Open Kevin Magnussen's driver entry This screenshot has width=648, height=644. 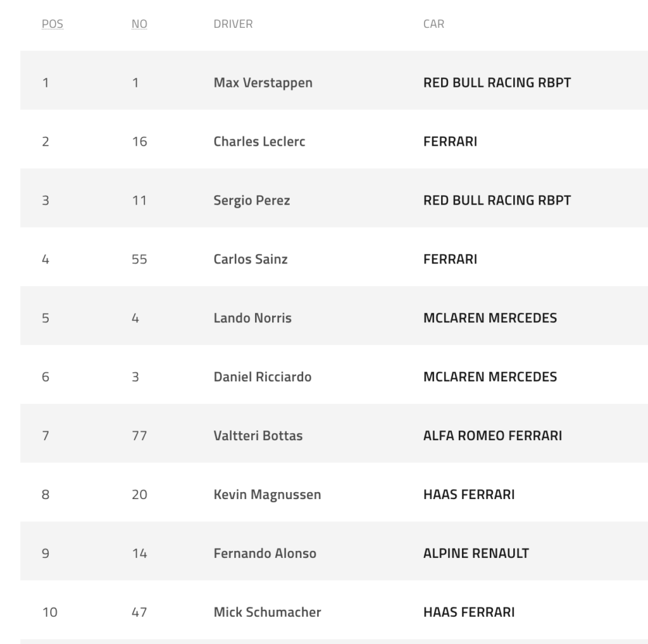click(x=267, y=495)
